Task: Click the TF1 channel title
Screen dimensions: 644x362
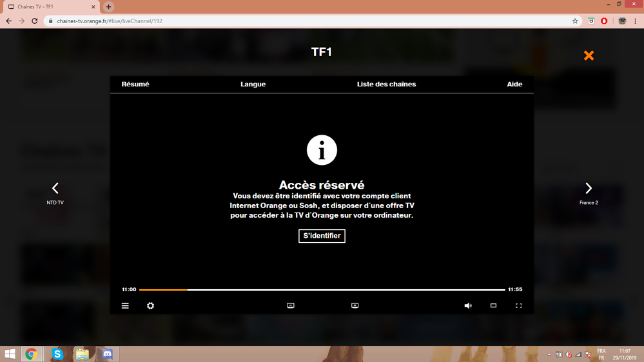Action: (321, 52)
